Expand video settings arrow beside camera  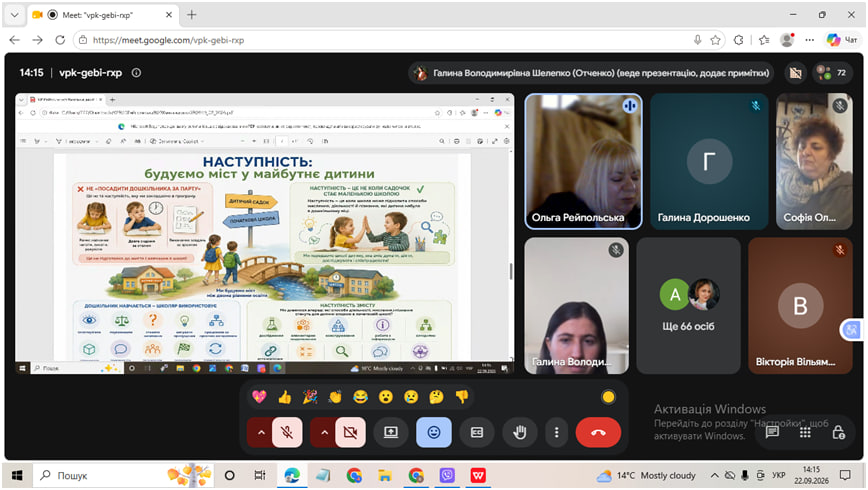tap(324, 432)
